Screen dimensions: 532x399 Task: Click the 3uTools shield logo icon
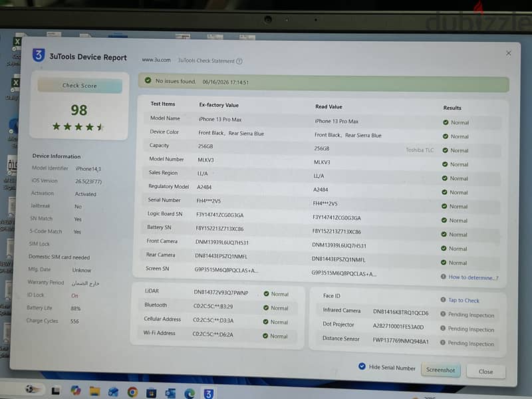39,55
